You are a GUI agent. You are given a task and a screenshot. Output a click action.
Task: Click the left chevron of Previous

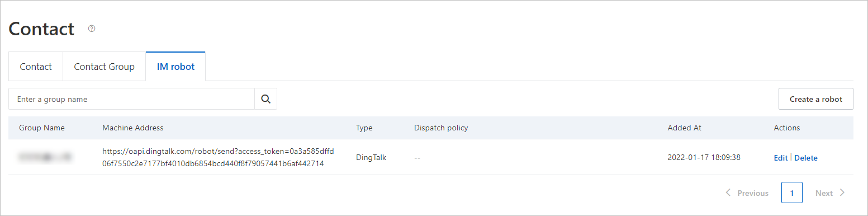click(728, 192)
